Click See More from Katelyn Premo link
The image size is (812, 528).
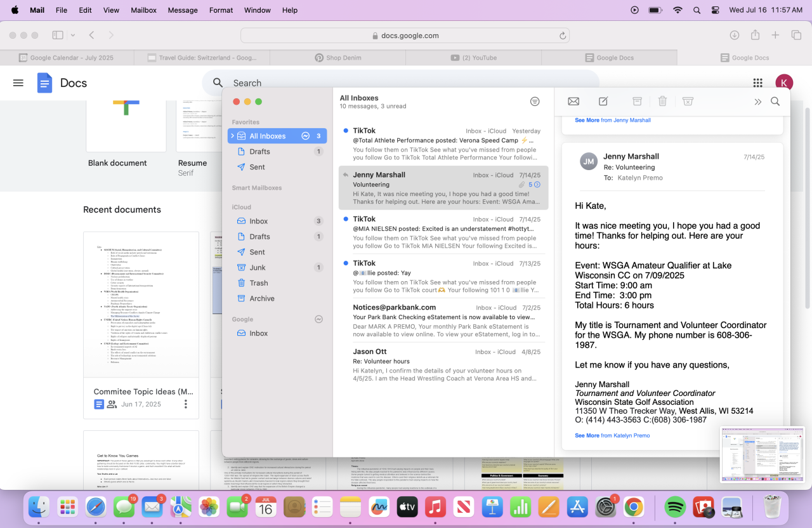point(612,435)
